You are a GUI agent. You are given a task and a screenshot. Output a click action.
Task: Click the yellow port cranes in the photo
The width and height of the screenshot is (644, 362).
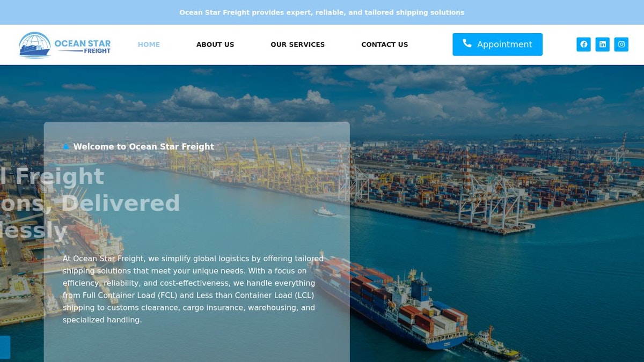coord(252,164)
